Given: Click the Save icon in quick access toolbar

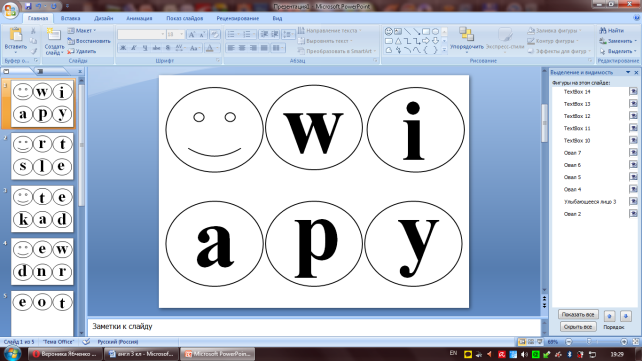Looking at the screenshot, I should (28, 6).
